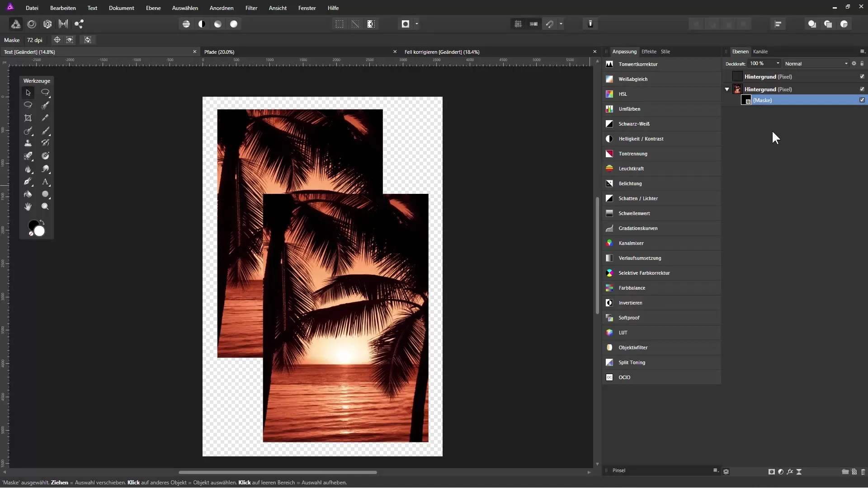
Task: Switch to the Kanäle tab
Action: pyautogui.click(x=760, y=52)
